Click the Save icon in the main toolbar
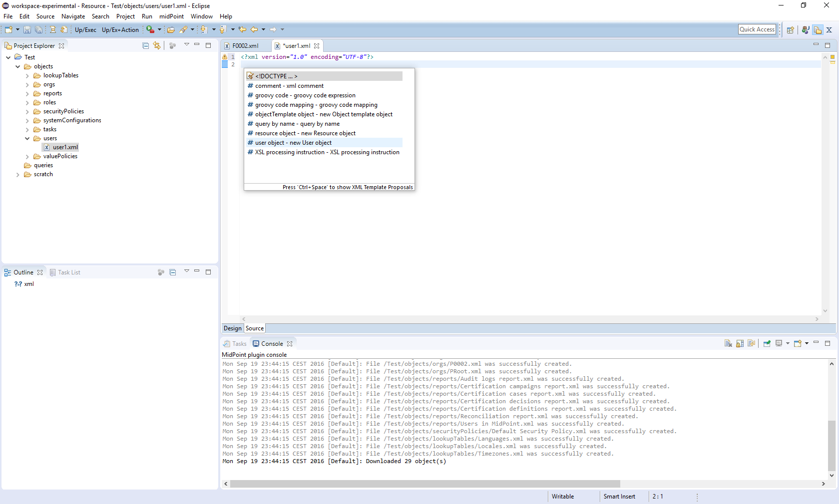The image size is (839, 504). pyautogui.click(x=27, y=30)
